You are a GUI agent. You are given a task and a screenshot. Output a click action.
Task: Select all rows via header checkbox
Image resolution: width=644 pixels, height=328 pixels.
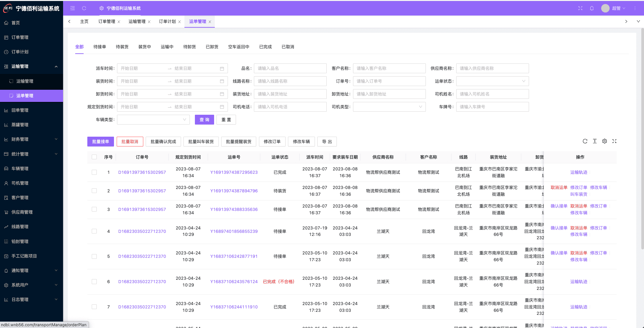click(x=94, y=157)
